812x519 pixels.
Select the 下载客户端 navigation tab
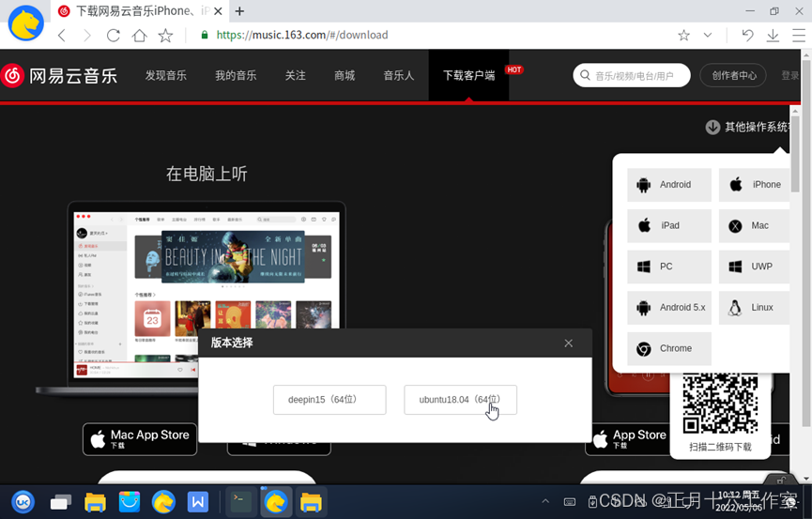coord(468,76)
